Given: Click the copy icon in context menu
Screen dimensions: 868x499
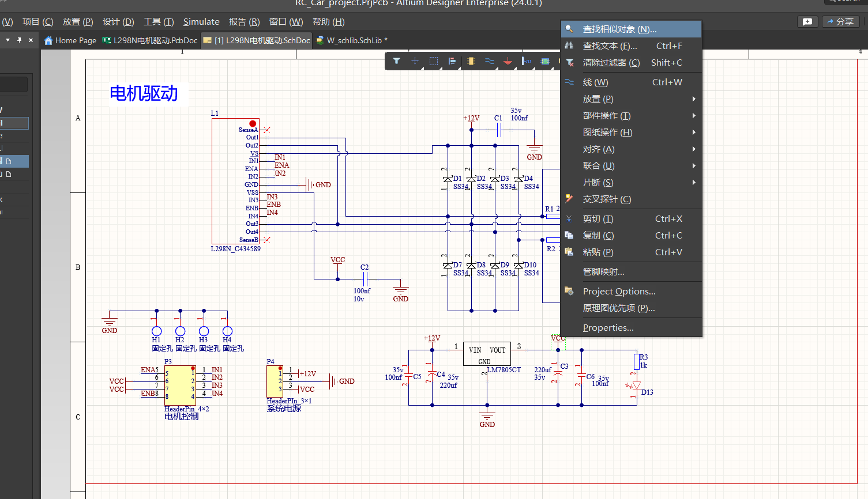Looking at the screenshot, I should [x=569, y=235].
